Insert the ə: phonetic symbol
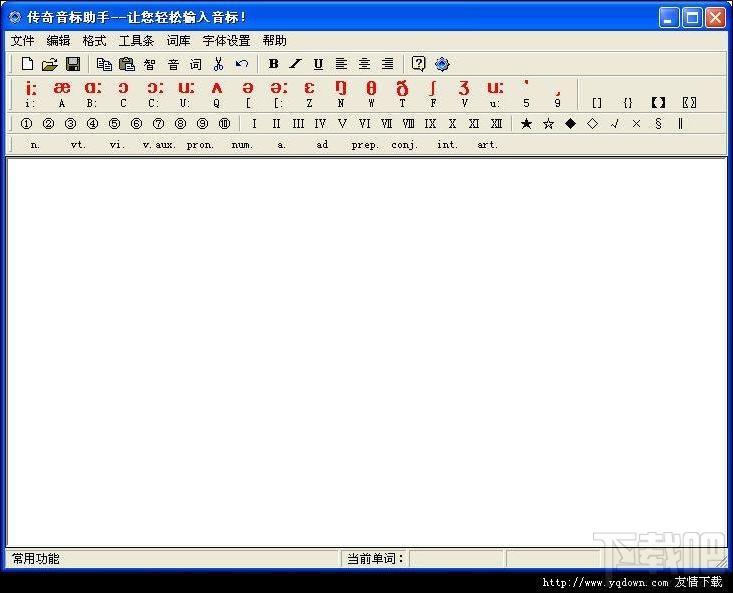 (279, 94)
